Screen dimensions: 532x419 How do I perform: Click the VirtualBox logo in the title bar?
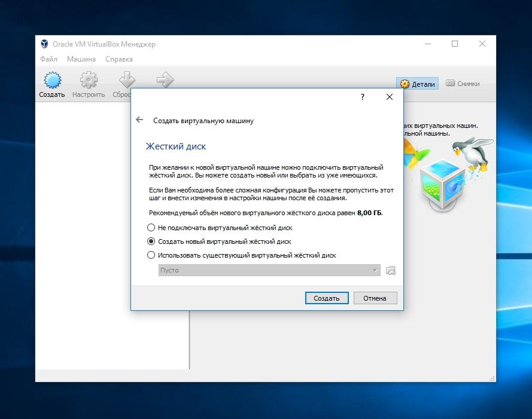coord(44,44)
